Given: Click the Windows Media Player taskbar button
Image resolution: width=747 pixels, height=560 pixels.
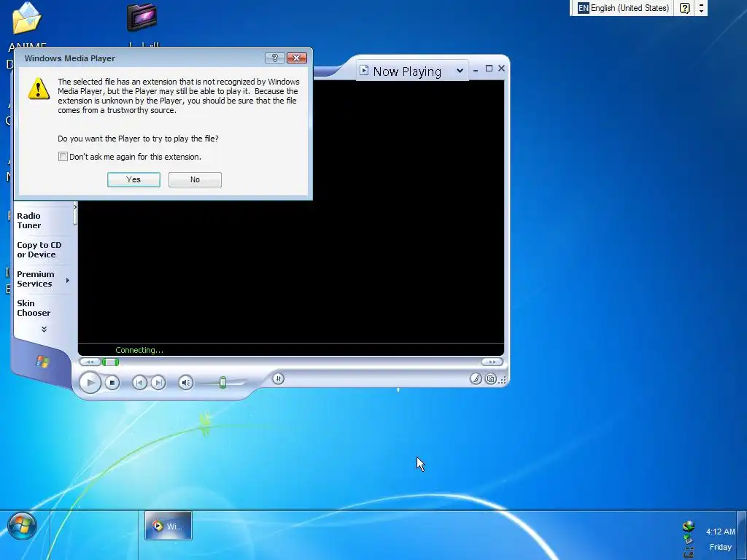Looking at the screenshot, I should [169, 526].
